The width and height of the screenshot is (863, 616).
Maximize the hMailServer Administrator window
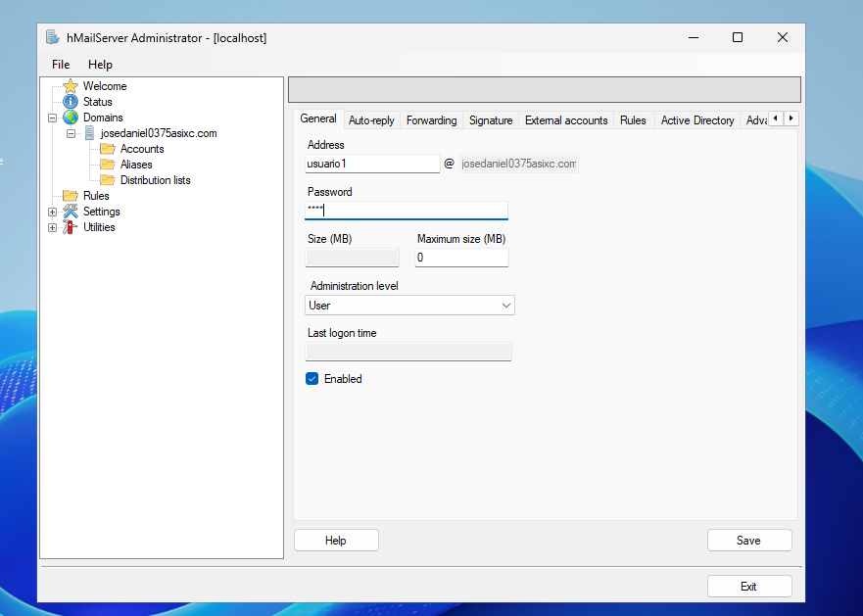point(738,37)
